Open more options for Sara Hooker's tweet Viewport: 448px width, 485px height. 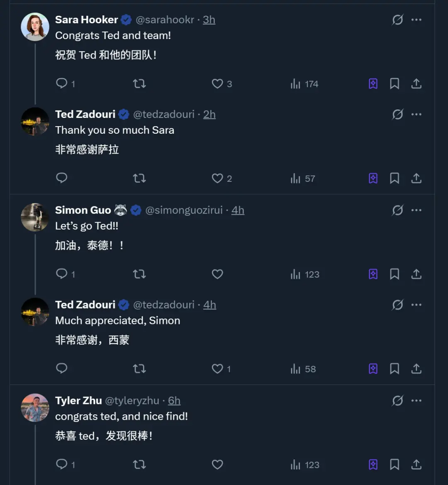(416, 20)
